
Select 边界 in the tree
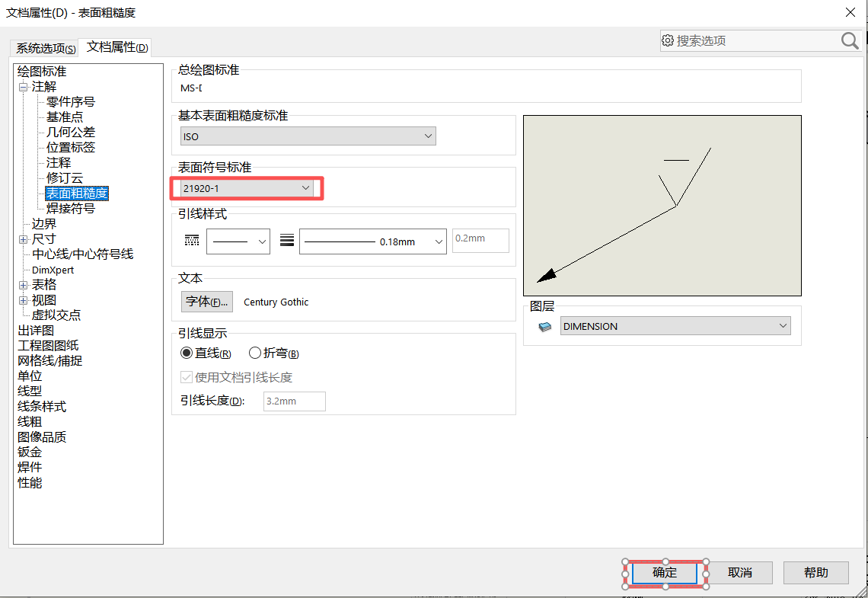[x=43, y=224]
